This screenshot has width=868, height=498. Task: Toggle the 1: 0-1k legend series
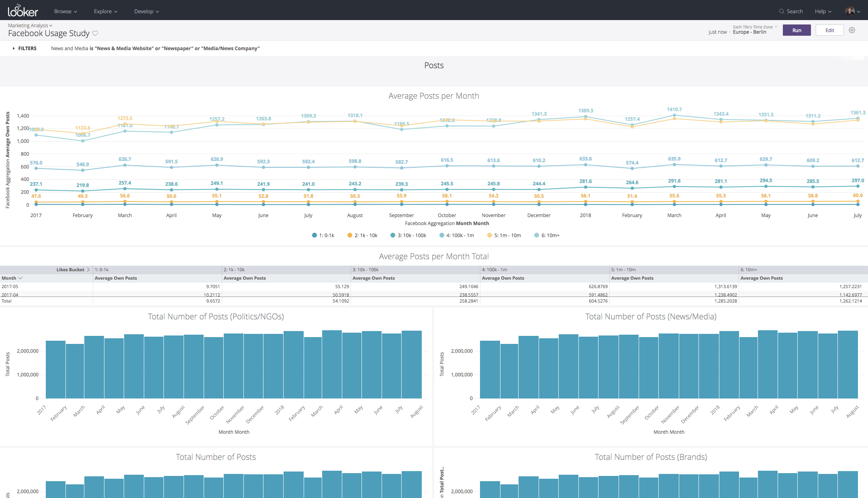coord(323,236)
